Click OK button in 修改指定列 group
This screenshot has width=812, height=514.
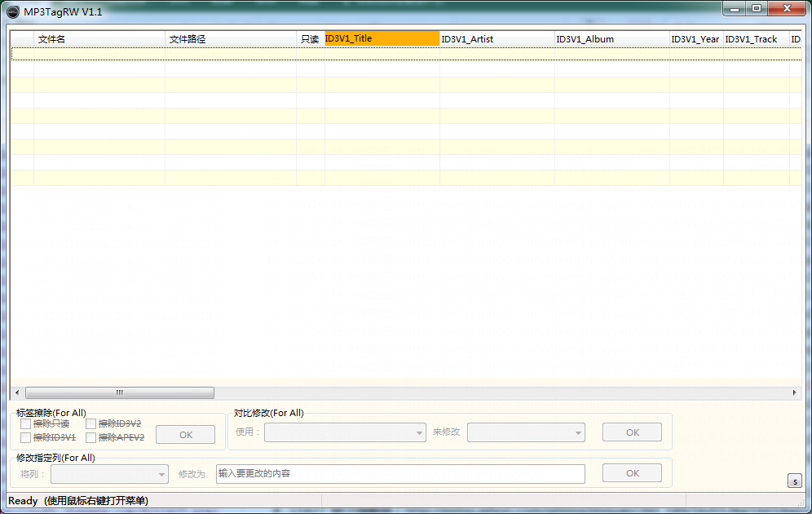633,473
